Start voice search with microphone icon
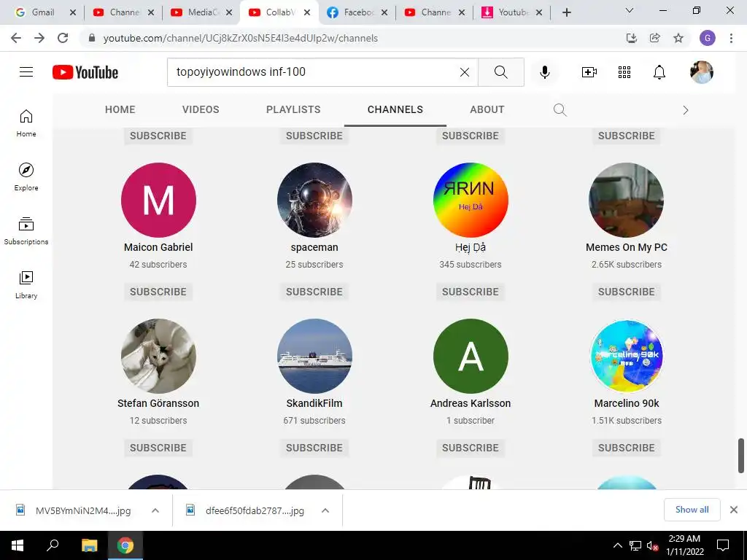 (x=544, y=72)
